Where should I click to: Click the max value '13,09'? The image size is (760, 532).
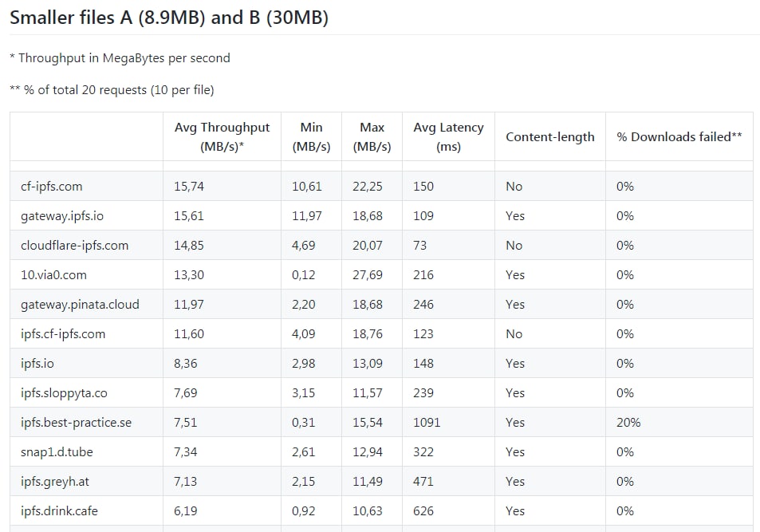[368, 364]
